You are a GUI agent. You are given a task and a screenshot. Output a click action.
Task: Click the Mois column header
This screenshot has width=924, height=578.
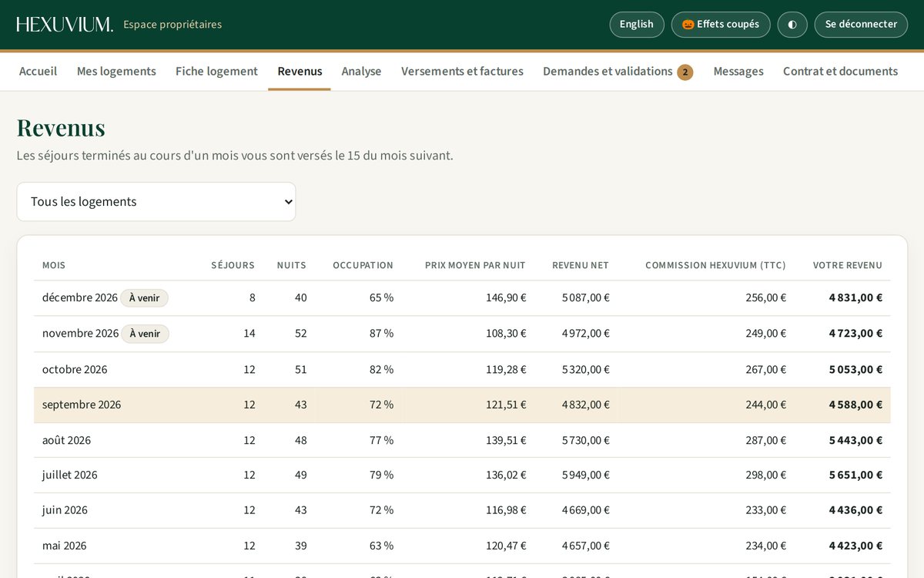[x=54, y=265]
